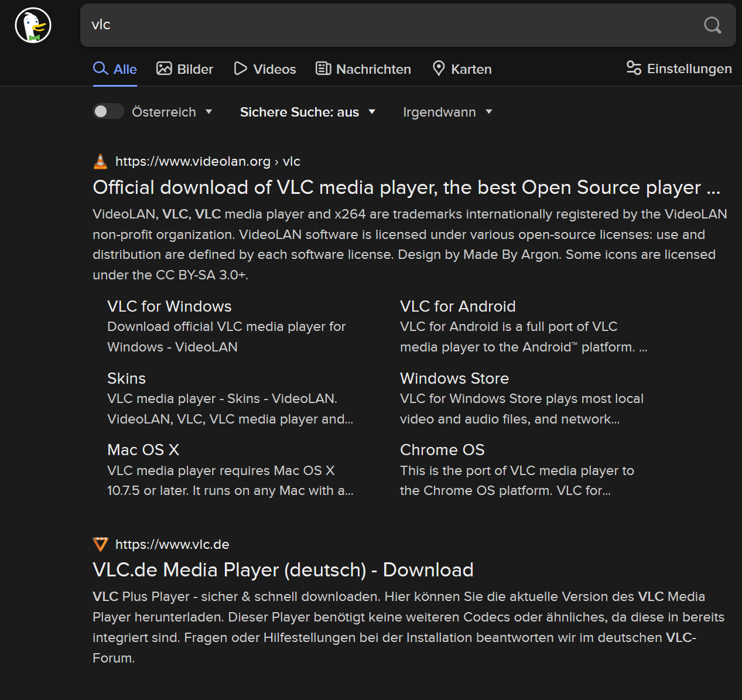The width and height of the screenshot is (742, 700).
Task: Open the Chrome OS sitelink
Action: (x=442, y=450)
